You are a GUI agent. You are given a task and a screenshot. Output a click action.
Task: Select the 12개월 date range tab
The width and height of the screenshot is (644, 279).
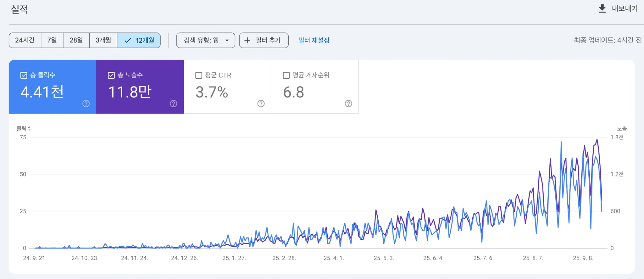click(139, 40)
